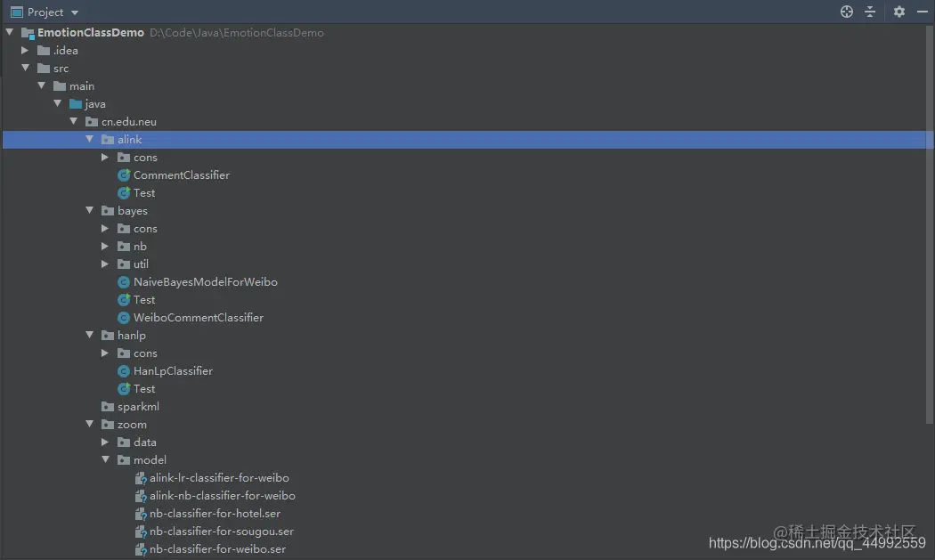Click the data folder icon
This screenshot has height=560, width=935.
(x=124, y=442)
